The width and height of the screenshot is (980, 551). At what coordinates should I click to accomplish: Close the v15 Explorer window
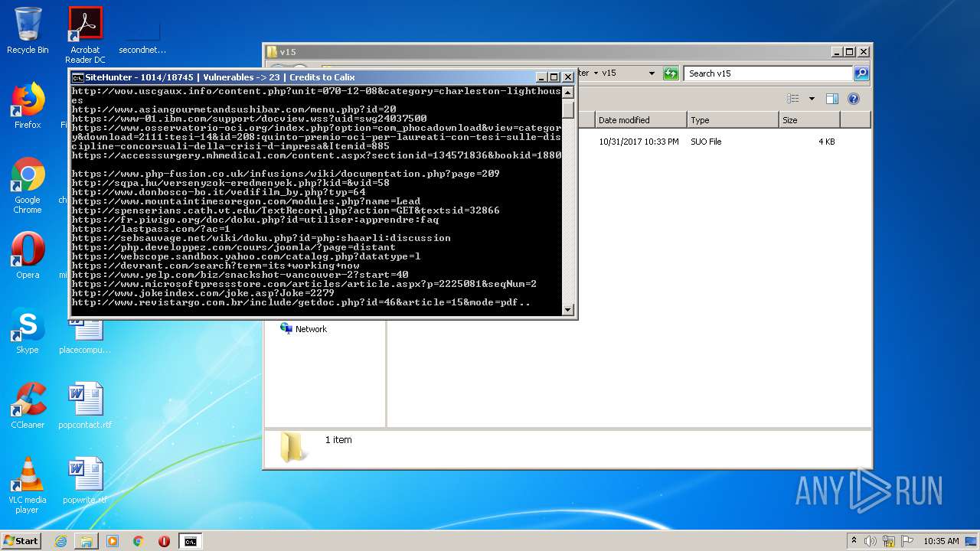863,52
